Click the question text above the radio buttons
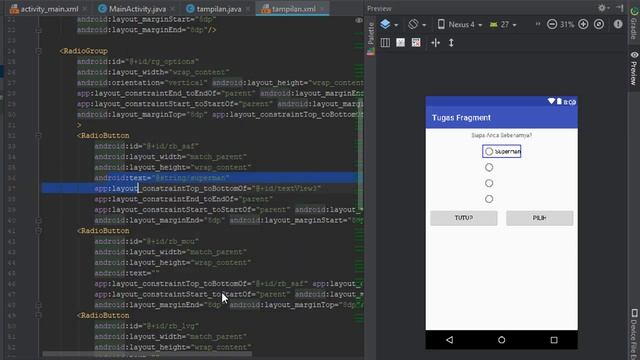This screenshot has width=640, height=360. pos(501,135)
